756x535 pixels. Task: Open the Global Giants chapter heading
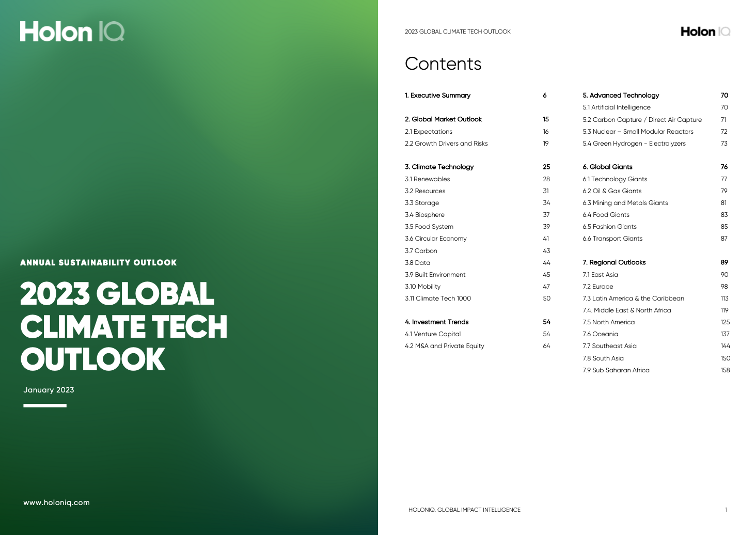607,166
